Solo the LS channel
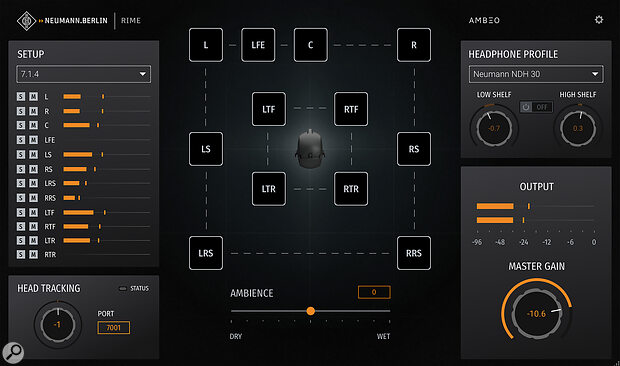The image size is (620, 366). pos(21,155)
